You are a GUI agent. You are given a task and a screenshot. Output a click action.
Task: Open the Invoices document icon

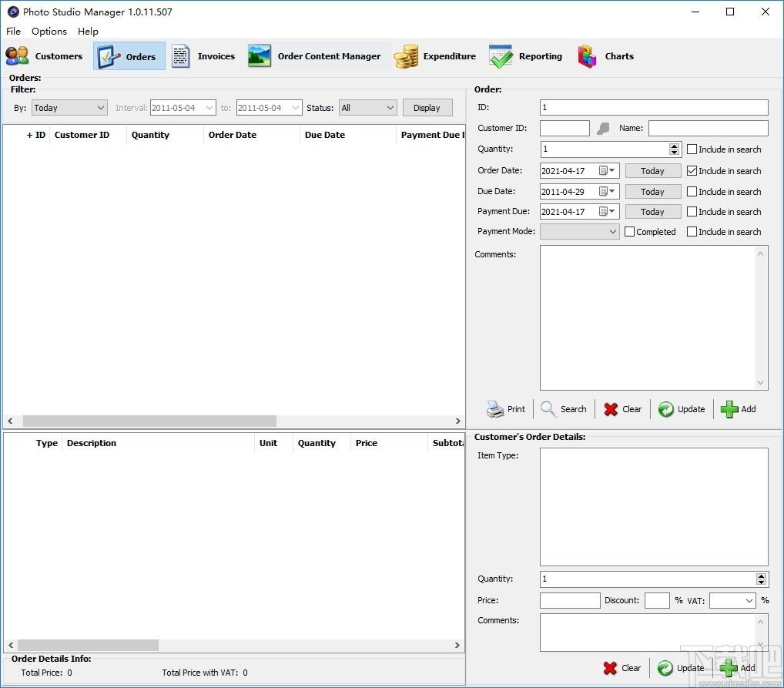pos(180,56)
